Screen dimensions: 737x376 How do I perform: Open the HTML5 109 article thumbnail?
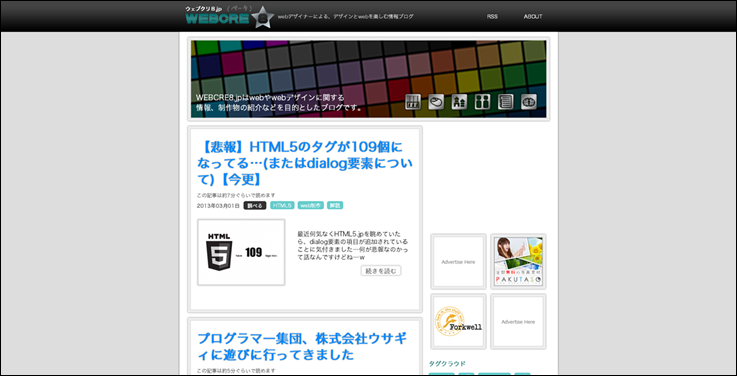[x=241, y=252]
